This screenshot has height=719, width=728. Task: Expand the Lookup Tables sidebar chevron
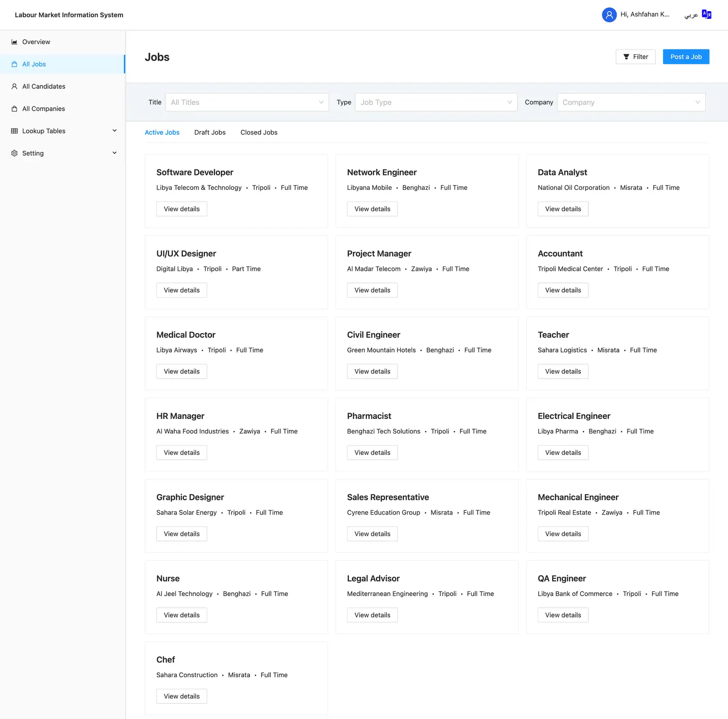coord(115,131)
